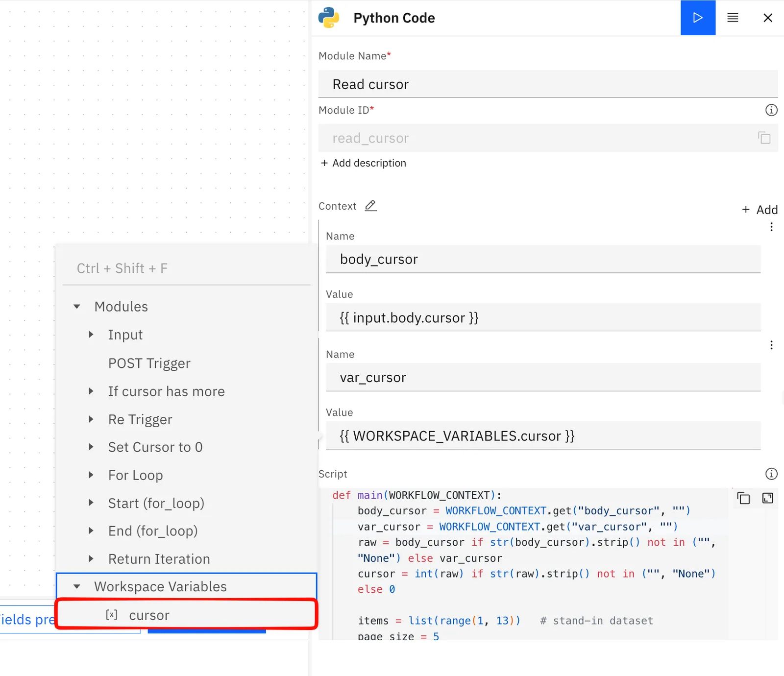Select For Loop label in tree
The width and height of the screenshot is (784, 676).
click(x=135, y=475)
